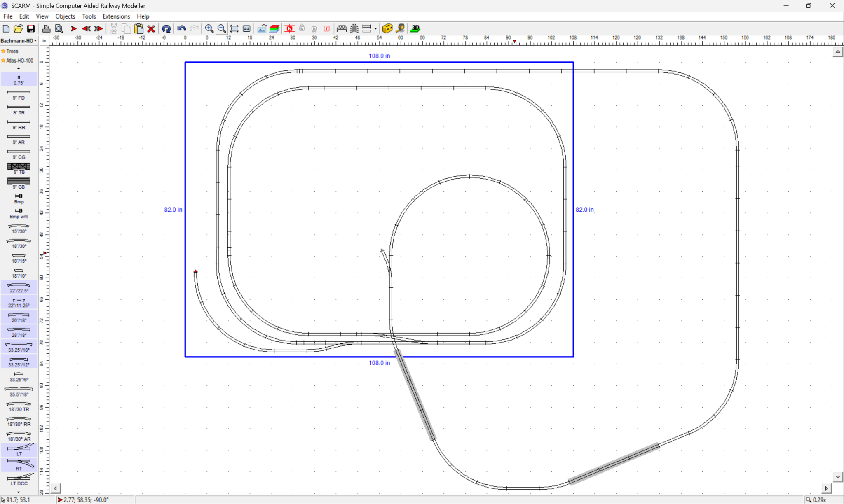Save the layout with floppy disk icon
The image size is (844, 504).
click(x=31, y=28)
